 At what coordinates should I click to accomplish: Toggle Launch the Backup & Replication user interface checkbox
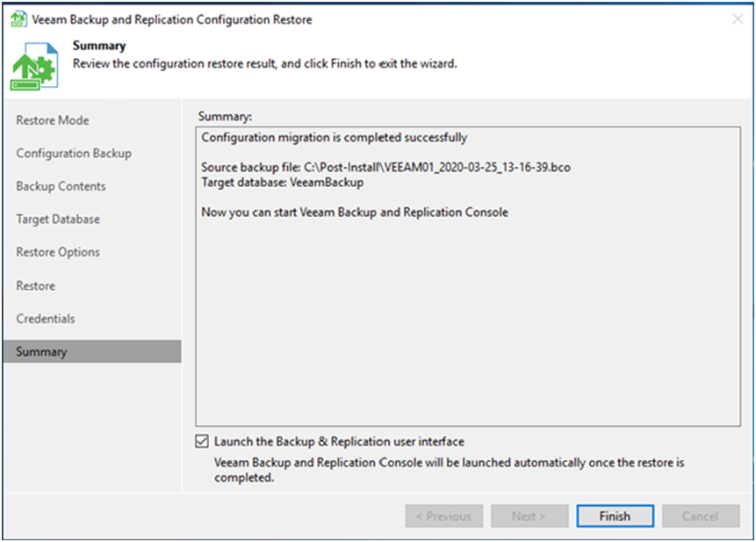pos(202,441)
